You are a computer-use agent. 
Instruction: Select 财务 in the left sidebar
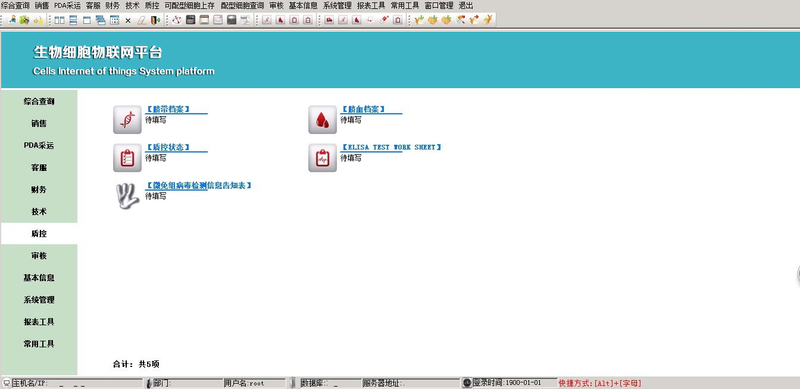tap(39, 189)
